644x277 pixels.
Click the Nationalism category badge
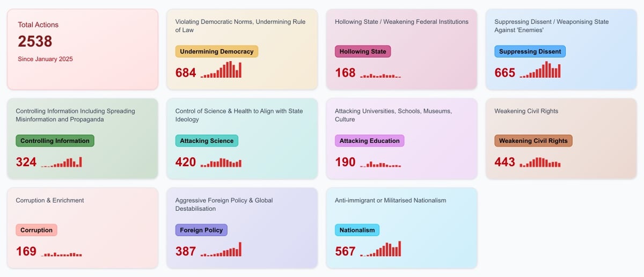(357, 230)
